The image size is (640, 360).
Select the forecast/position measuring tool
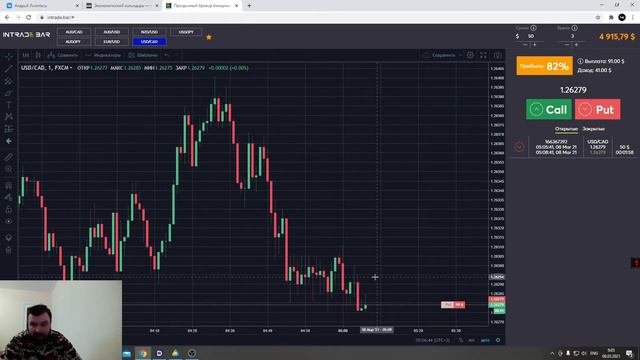pos(9,129)
